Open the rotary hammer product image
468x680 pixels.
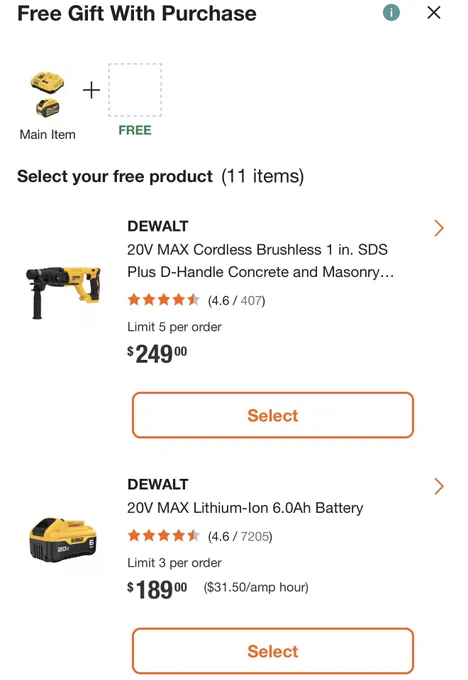[x=63, y=292]
